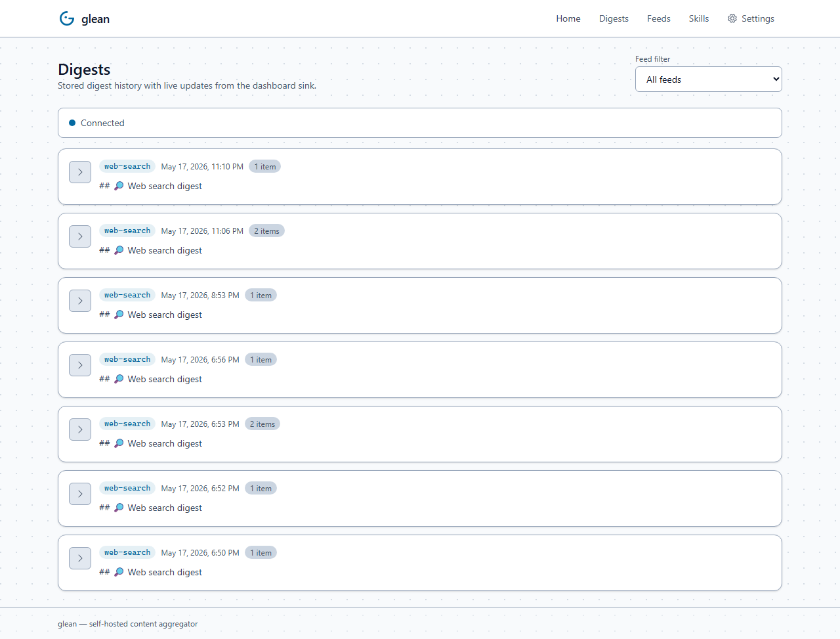Click the 1 item badge on 8:53 PM digest

click(261, 296)
